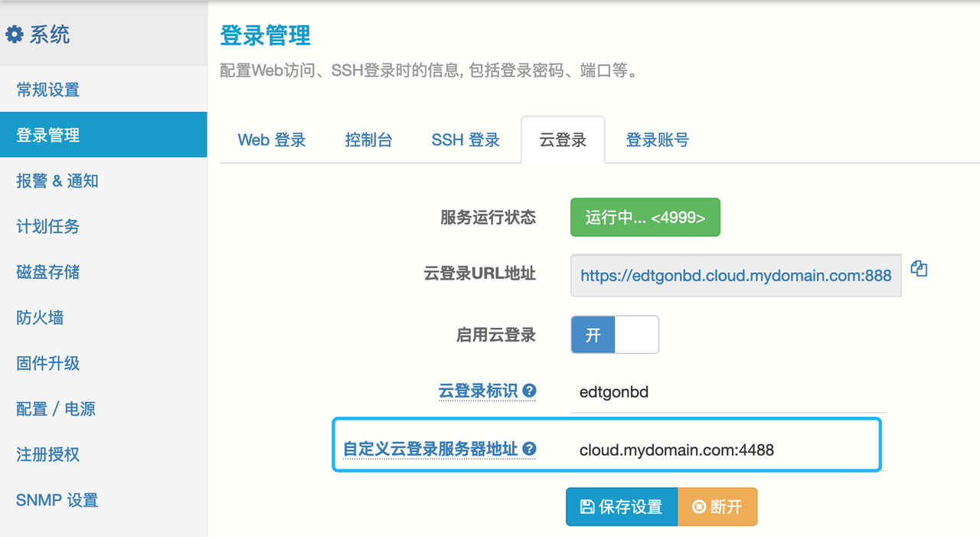Click help icon next to 云登录标识
The height and width of the screenshot is (537, 980).
[529, 391]
